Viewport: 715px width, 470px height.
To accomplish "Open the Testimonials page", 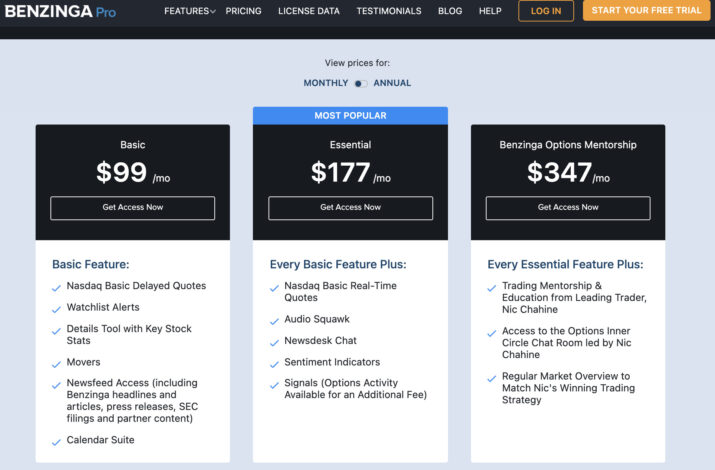I will tap(389, 11).
